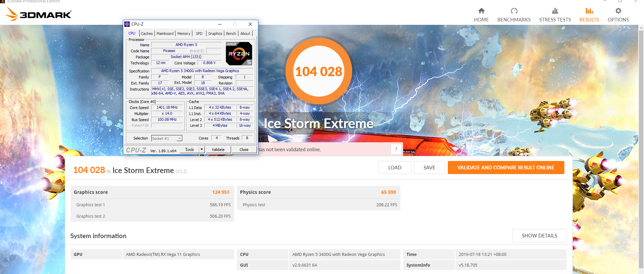The width and height of the screenshot is (644, 274).
Task: Select the SPD tab in CPU-Z
Action: click(x=199, y=34)
